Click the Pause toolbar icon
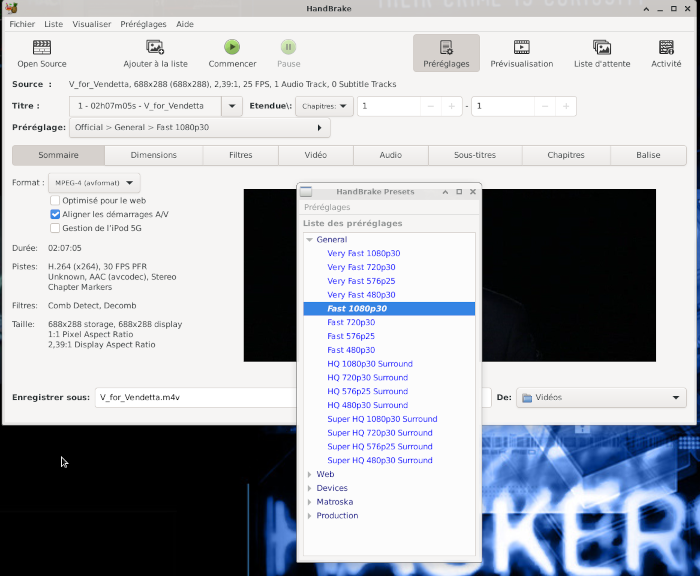 pyautogui.click(x=288, y=47)
